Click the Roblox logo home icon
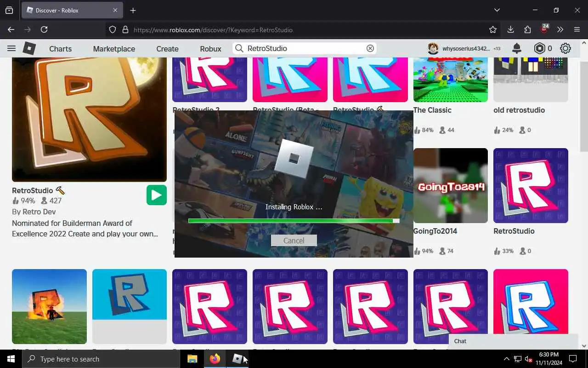Screen dimensions: 588x368 pos(29,48)
